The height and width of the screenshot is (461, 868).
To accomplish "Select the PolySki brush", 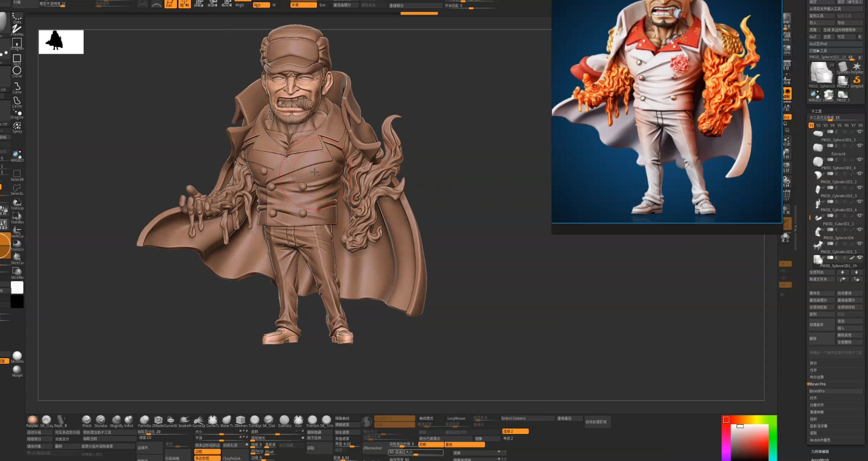I will [32, 421].
